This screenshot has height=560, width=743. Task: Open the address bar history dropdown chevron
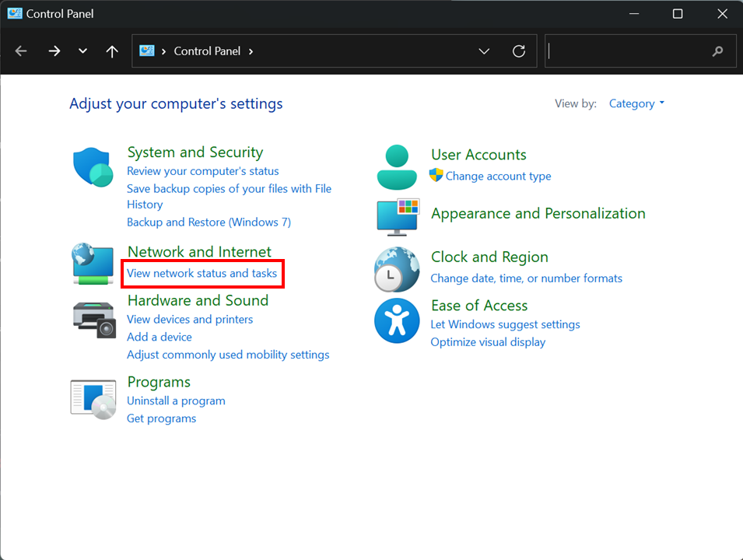pos(484,51)
